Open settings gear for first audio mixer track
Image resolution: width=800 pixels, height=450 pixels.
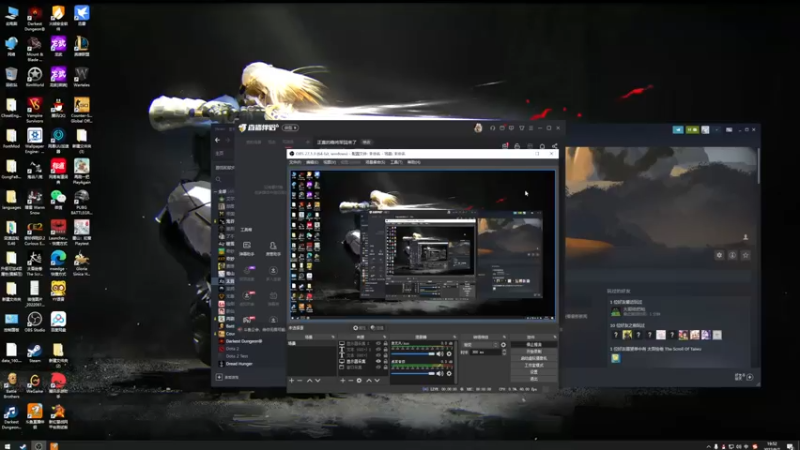[x=449, y=354]
